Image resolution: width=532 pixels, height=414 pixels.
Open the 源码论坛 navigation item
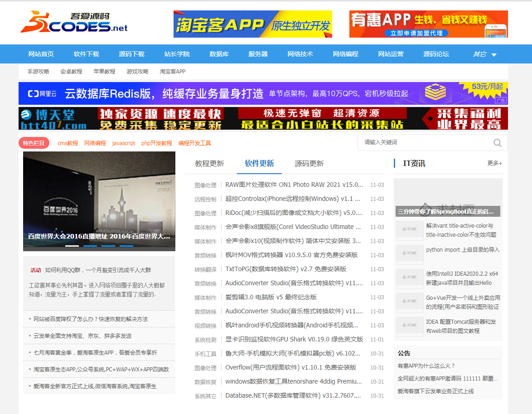coord(436,54)
